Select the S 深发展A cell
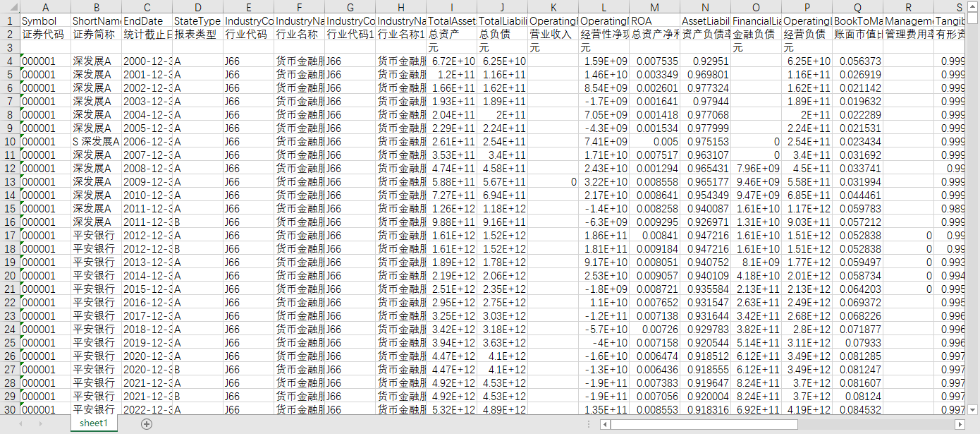Image resolution: width=980 pixels, height=434 pixels. pyautogui.click(x=96, y=141)
